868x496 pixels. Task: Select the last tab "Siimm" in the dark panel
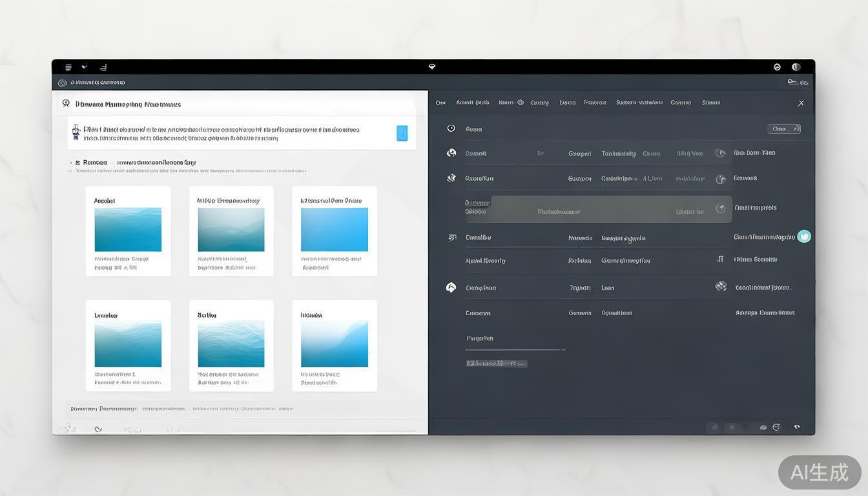tap(711, 103)
